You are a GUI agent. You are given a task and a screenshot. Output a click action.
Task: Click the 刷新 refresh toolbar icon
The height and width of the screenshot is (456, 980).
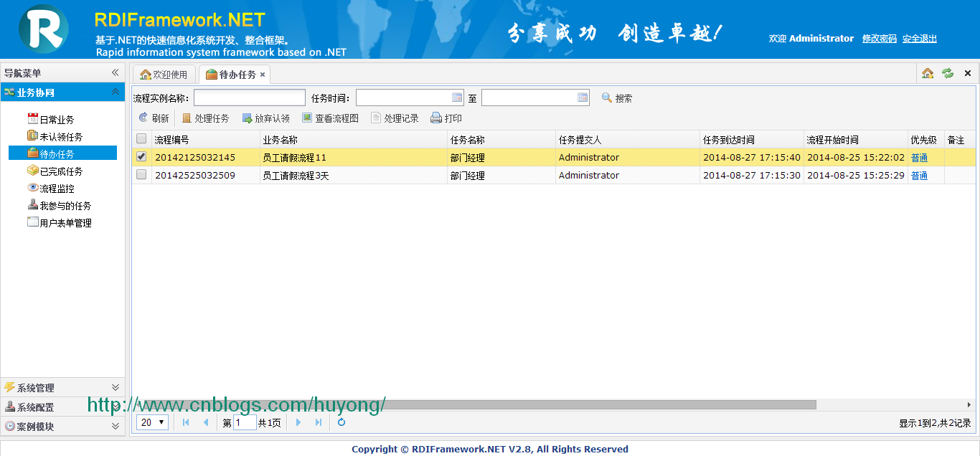click(143, 118)
